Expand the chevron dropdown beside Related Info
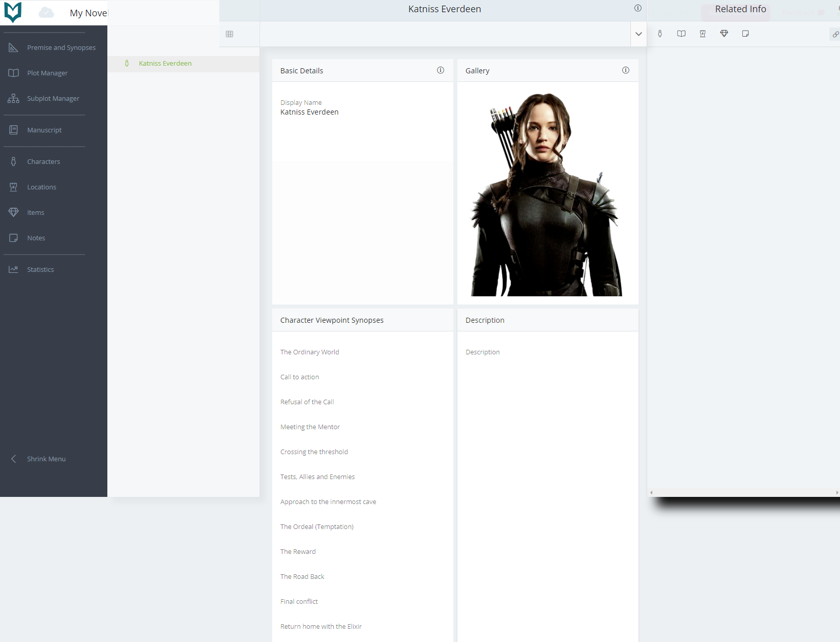 point(639,34)
